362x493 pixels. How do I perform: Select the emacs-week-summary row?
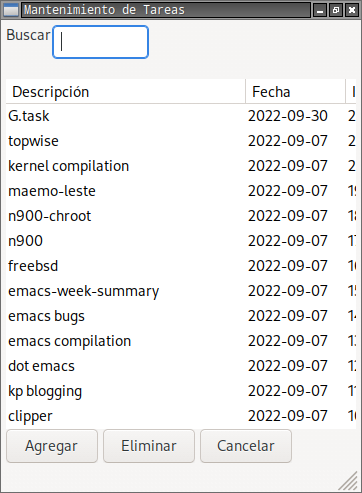[x=181, y=291]
